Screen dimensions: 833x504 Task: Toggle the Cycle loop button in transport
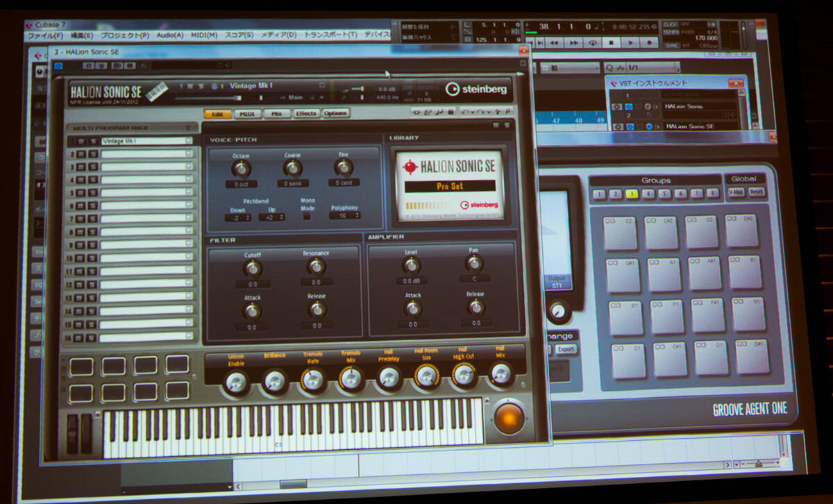click(593, 42)
